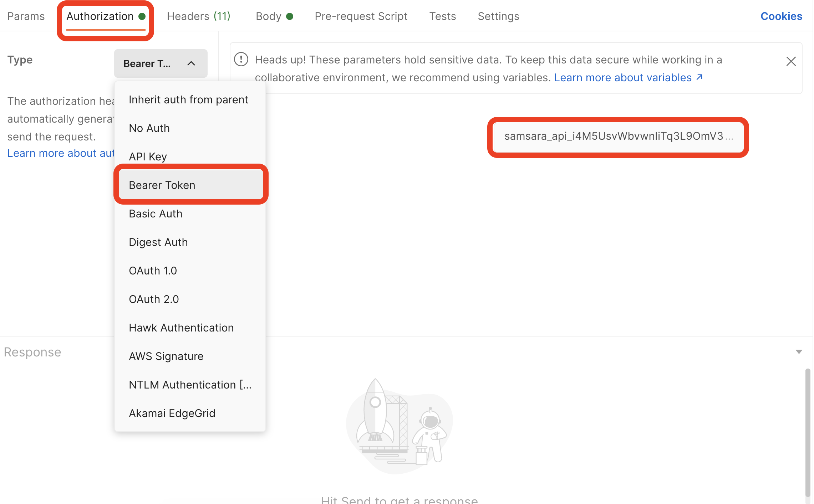Open the Pre-request Script tab
Viewport: 814px width, 504px height.
pos(361,16)
